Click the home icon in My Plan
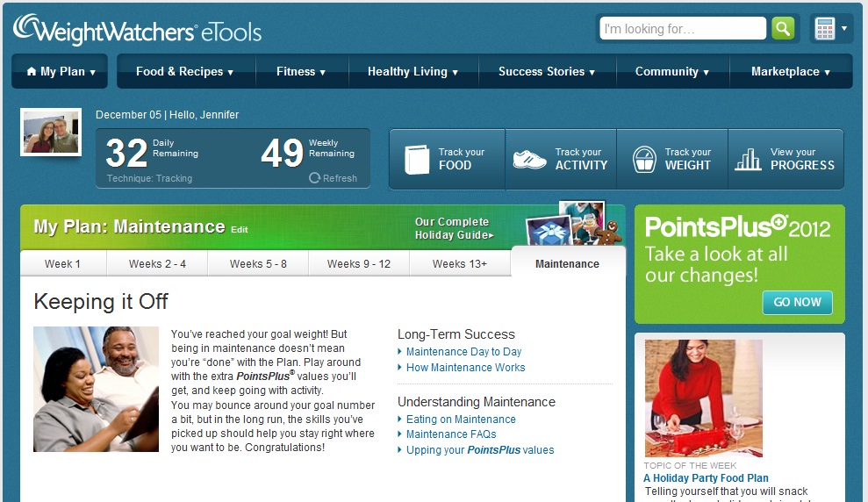868x502 pixels. pos(32,71)
